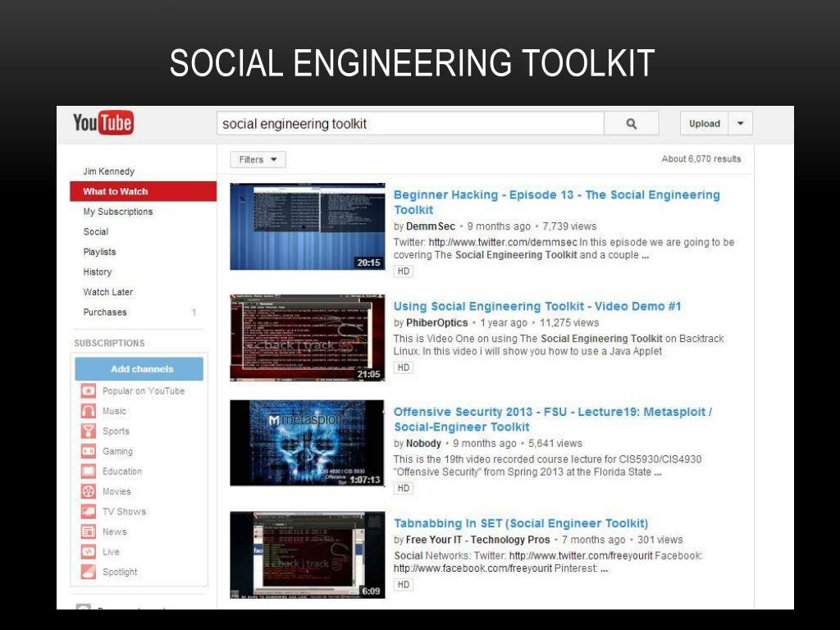The image size is (840, 630).
Task: Open the News newspaper icon
Action: [89, 532]
